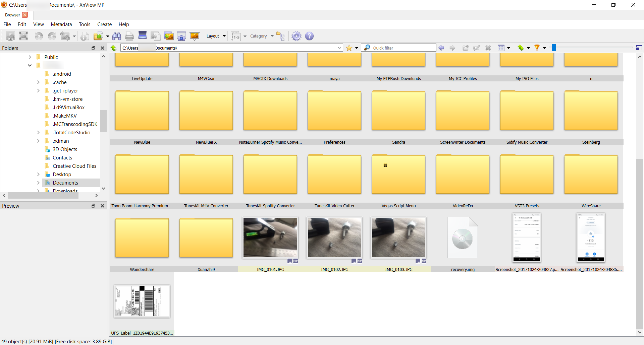Screen dimensions: 644x345
Task: Float the Preview panel
Action: (94, 206)
